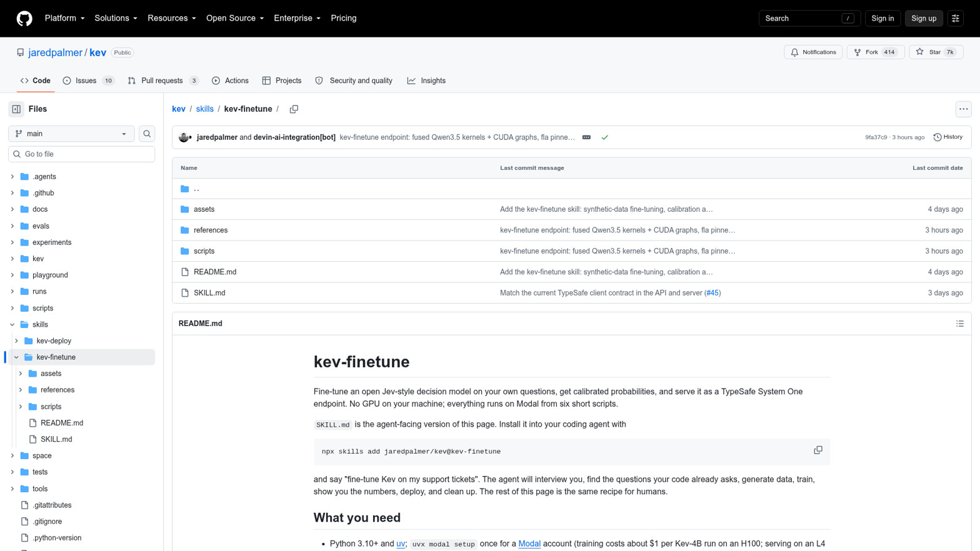The height and width of the screenshot is (551, 980).
Task: Select SKILL.md in the file tree
Action: pos(56,439)
